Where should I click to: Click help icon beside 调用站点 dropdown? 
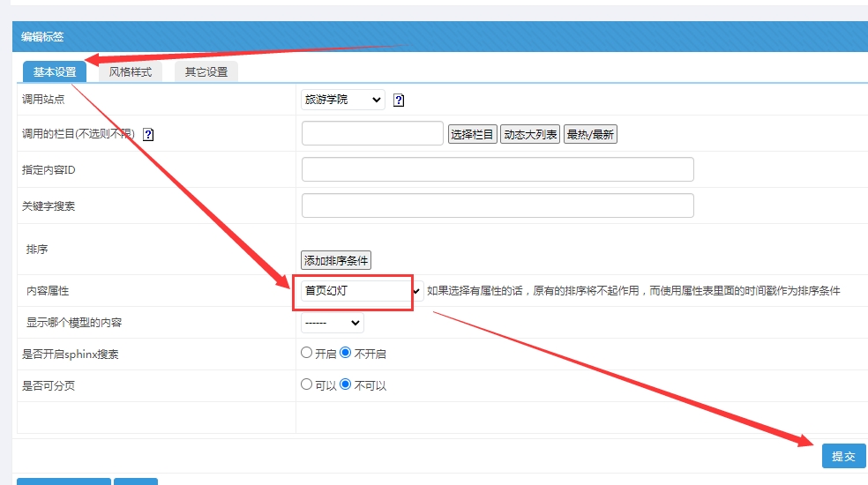[x=399, y=101]
